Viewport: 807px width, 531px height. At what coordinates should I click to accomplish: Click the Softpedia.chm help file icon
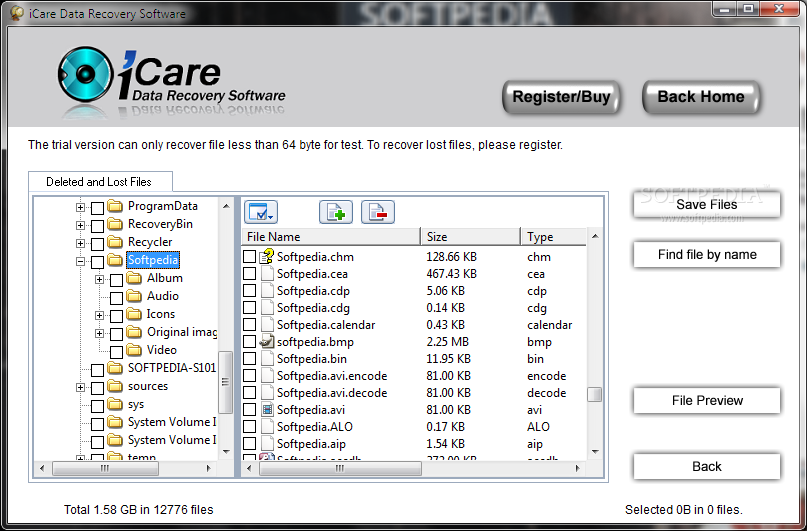point(267,256)
